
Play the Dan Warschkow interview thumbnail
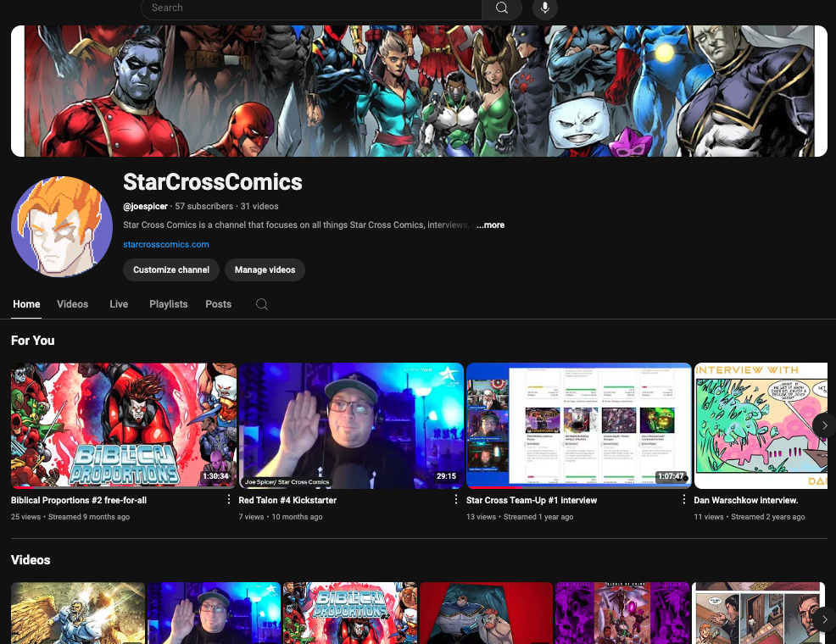pyautogui.click(x=761, y=425)
